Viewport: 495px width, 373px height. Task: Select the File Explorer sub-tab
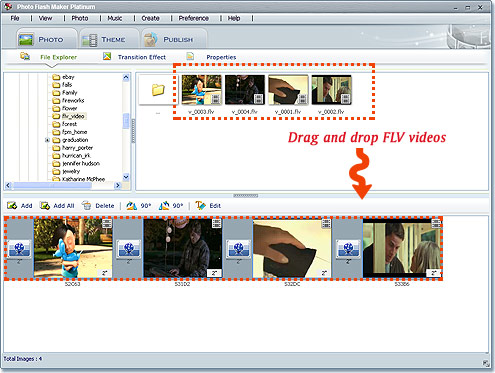pyautogui.click(x=58, y=57)
